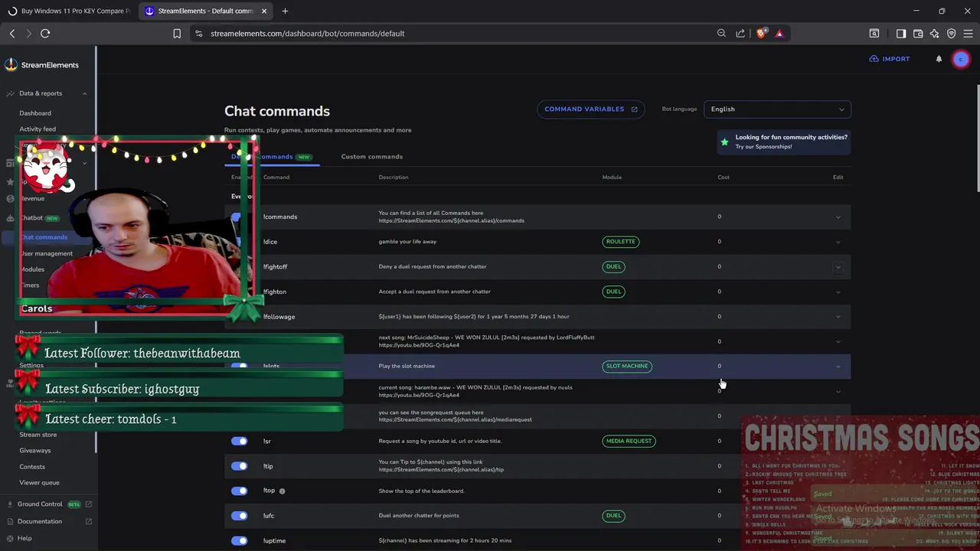Click the zoom-out magnifier in the address bar
This screenshot has height=551, width=980.
[721, 34]
